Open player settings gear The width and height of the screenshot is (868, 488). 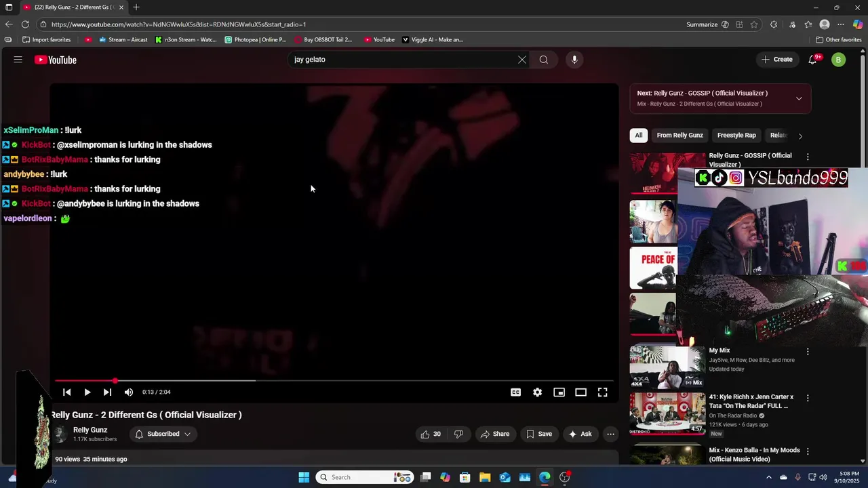click(538, 392)
